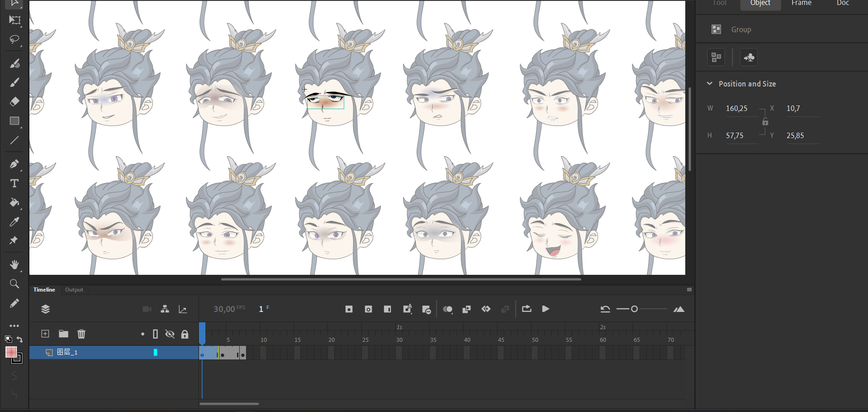Play the timeline animation
Image resolution: width=868 pixels, height=412 pixels.
point(545,309)
